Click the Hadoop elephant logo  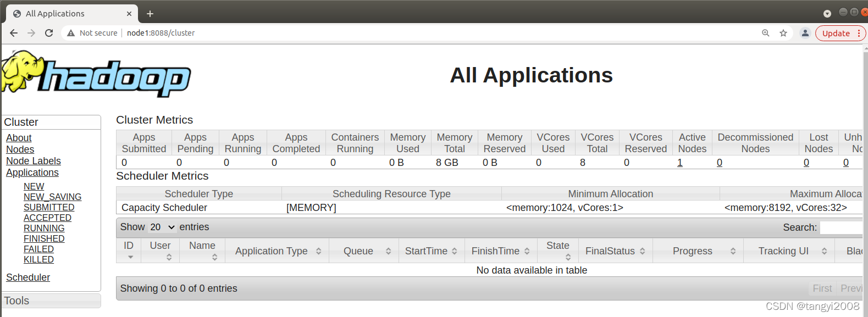96,75
